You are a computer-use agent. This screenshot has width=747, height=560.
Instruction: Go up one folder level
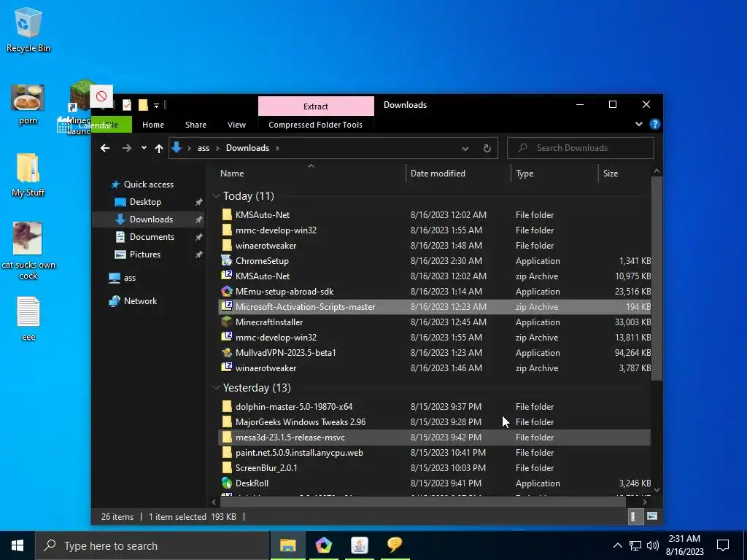158,148
